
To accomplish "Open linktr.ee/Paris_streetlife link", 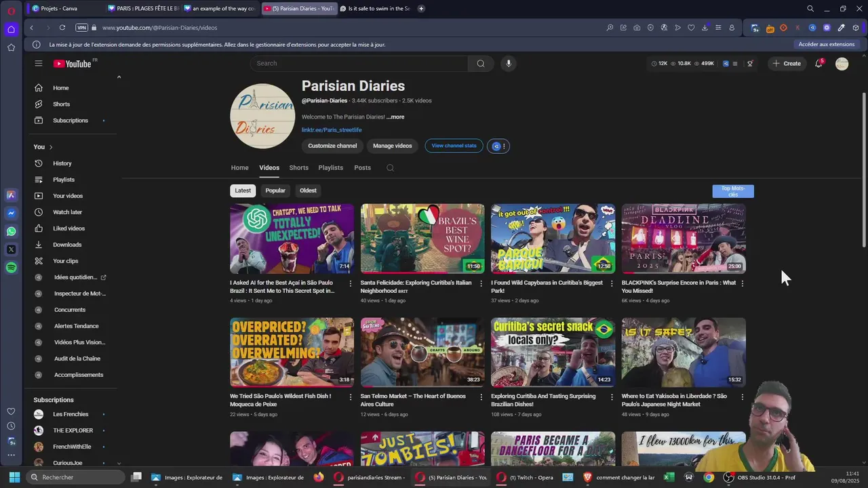I will click(332, 130).
